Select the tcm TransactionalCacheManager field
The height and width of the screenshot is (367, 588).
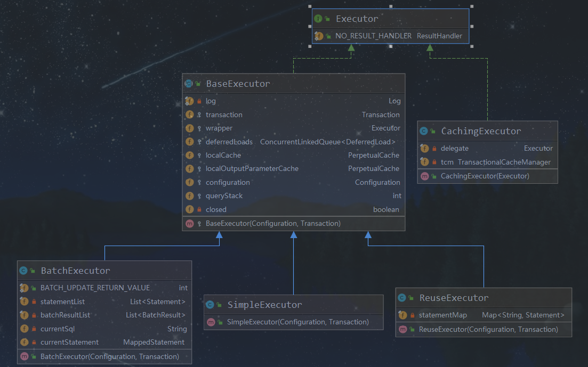496,162
